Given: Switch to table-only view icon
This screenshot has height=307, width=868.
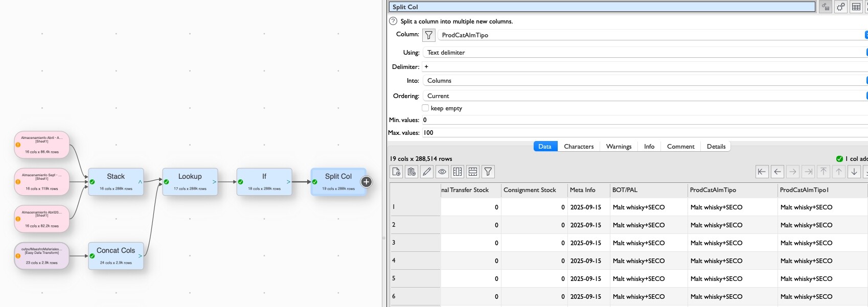Looking at the screenshot, I should click(x=856, y=7).
